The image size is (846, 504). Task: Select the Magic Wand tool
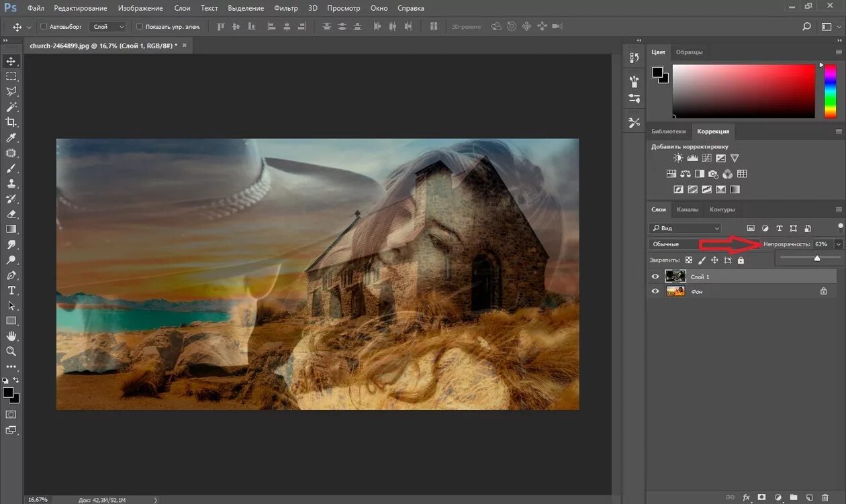point(11,107)
